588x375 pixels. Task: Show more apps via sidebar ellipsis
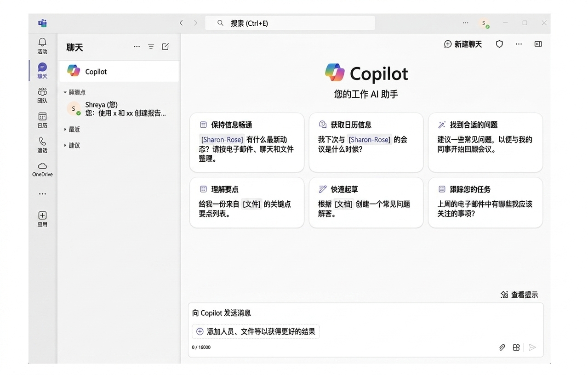coord(42,194)
